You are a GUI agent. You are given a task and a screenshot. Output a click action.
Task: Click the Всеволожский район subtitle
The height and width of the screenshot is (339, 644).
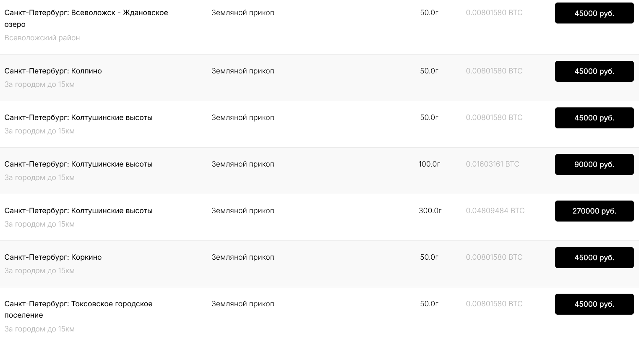pos(42,38)
